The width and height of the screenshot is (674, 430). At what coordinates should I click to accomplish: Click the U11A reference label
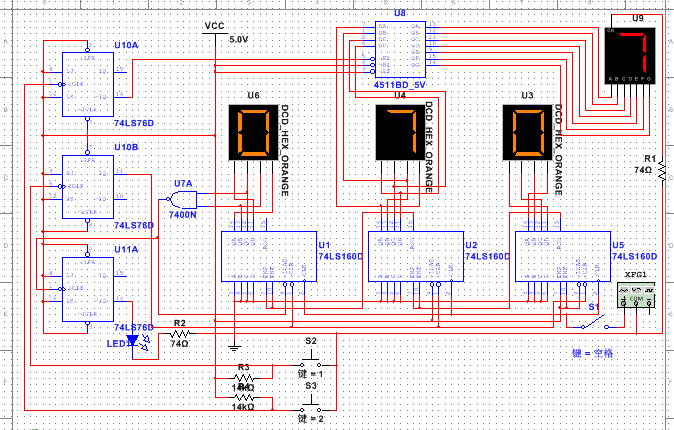126,249
